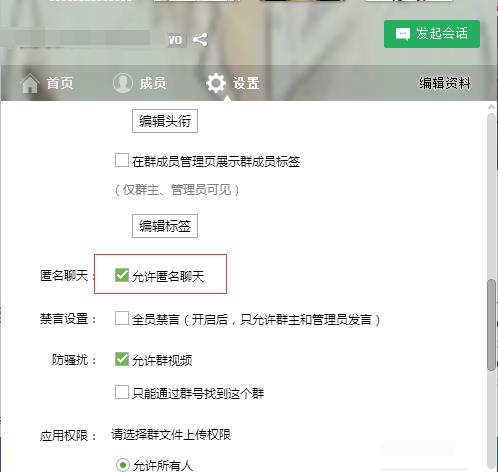Start a chat with 发起会话 button

point(432,34)
